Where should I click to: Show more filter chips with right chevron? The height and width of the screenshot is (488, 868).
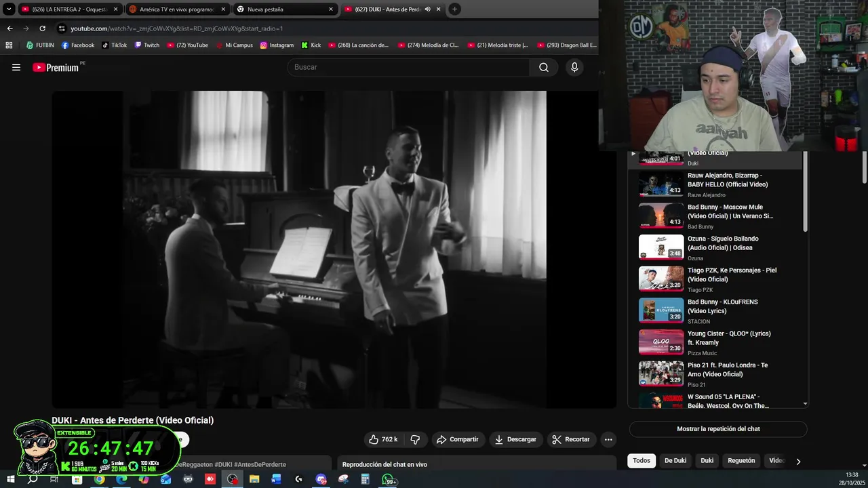(x=798, y=461)
